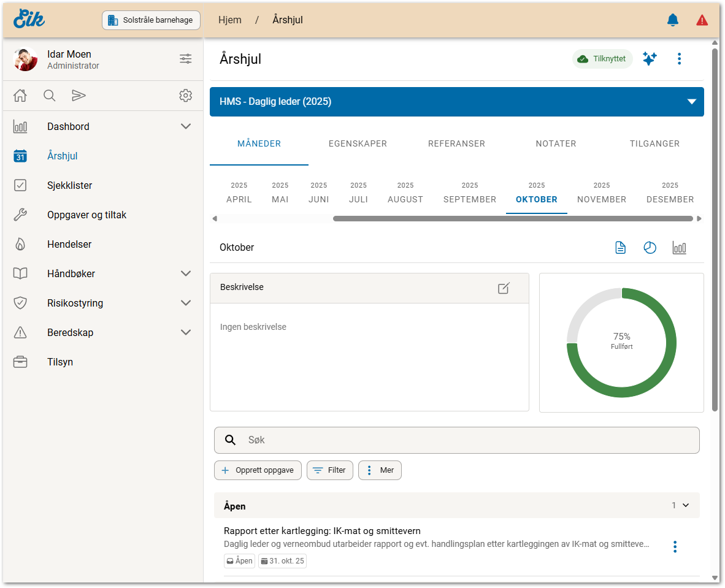Open the user preferences sliders icon
725x588 pixels.
[x=185, y=59]
